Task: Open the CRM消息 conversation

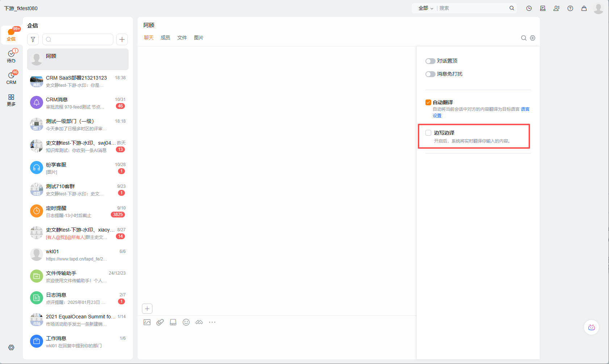Action: pos(78,103)
